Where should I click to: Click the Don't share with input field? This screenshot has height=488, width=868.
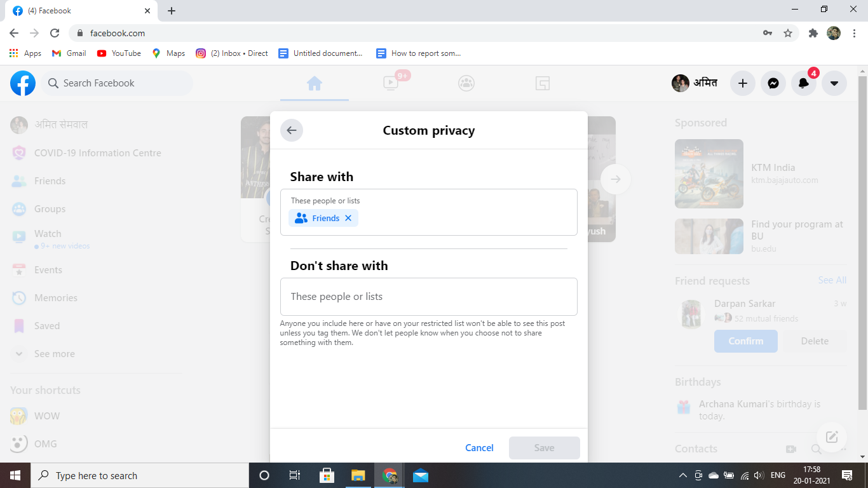[x=429, y=297]
